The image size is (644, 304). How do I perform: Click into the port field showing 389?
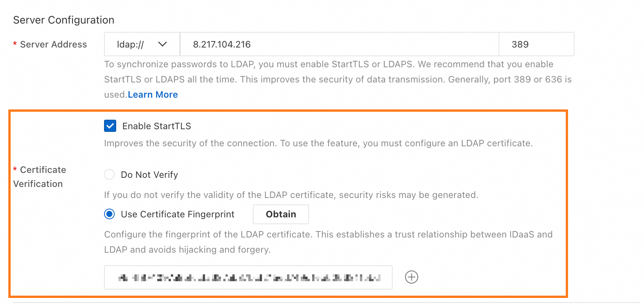[x=537, y=44]
